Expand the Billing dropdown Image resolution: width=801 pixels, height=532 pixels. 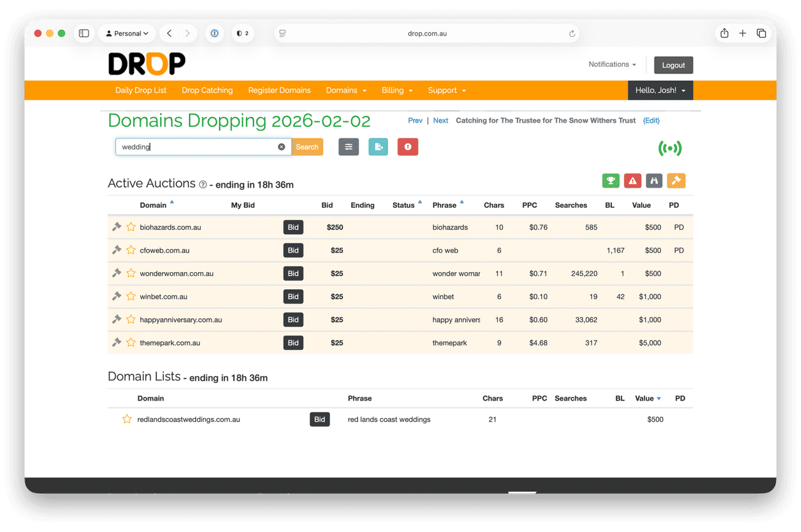pos(397,90)
